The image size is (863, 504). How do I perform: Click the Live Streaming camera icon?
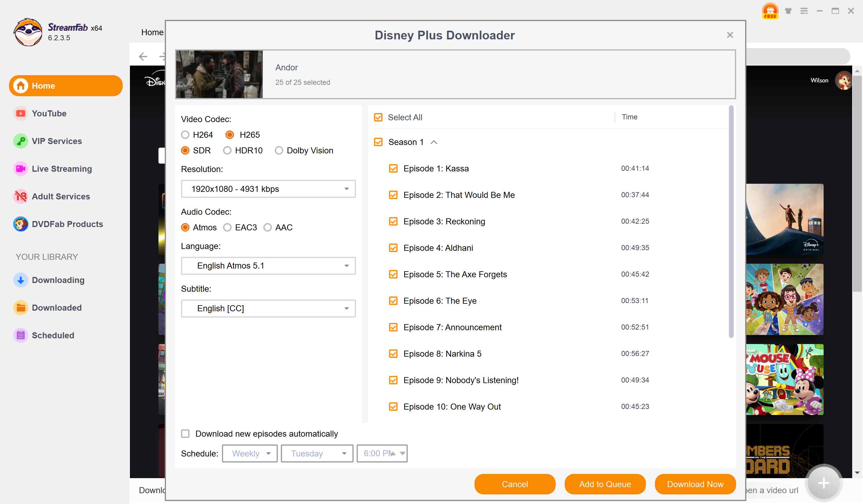coord(20,169)
